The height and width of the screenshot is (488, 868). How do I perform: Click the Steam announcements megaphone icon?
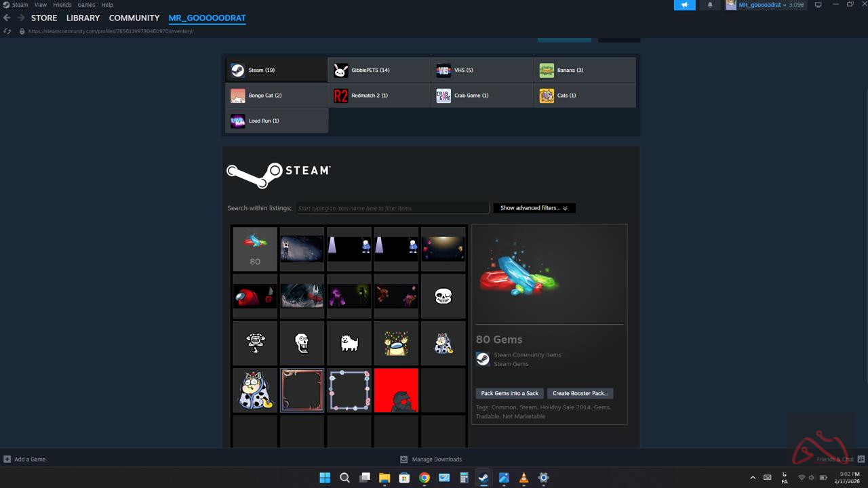pos(684,5)
